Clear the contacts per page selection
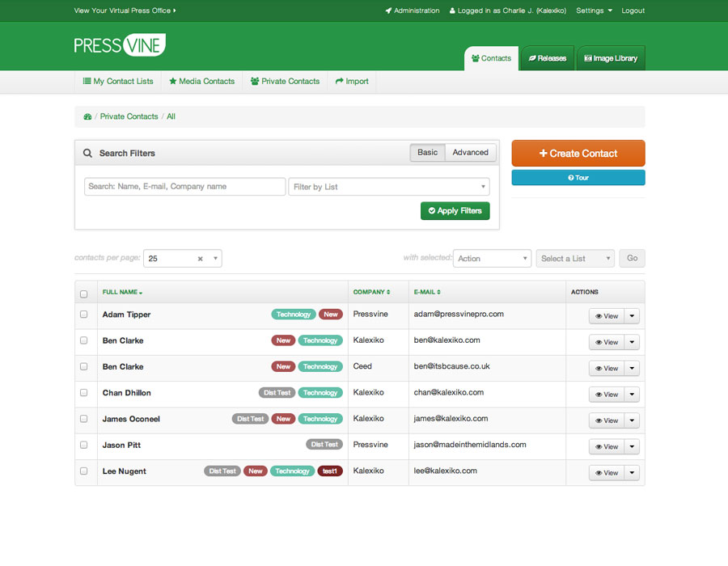Image resolution: width=728 pixels, height=566 pixels. click(200, 259)
